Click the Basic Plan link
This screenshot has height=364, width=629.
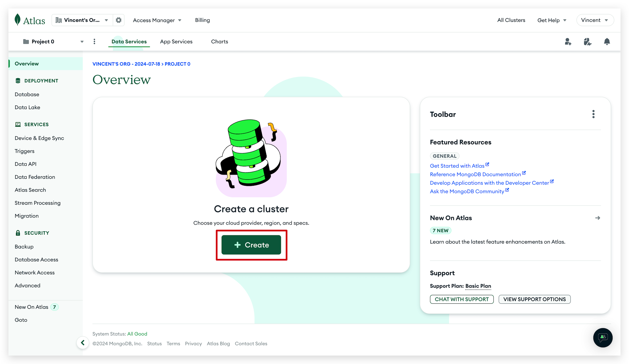(478, 286)
